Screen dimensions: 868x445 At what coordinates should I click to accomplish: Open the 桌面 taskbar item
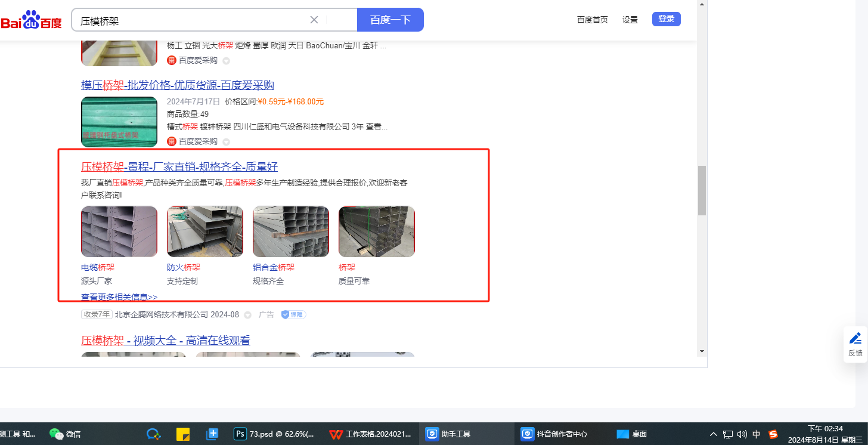tap(633, 434)
